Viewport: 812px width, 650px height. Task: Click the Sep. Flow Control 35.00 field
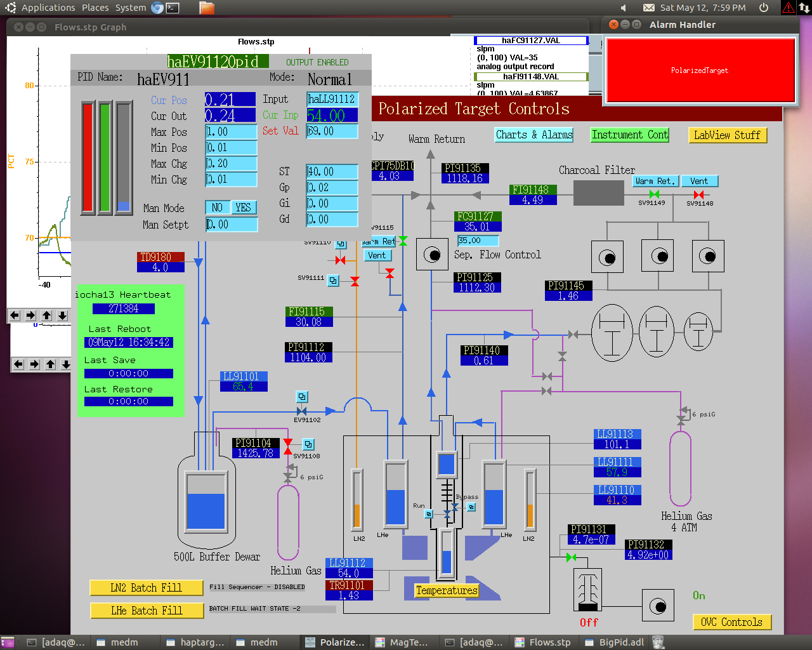click(x=478, y=241)
